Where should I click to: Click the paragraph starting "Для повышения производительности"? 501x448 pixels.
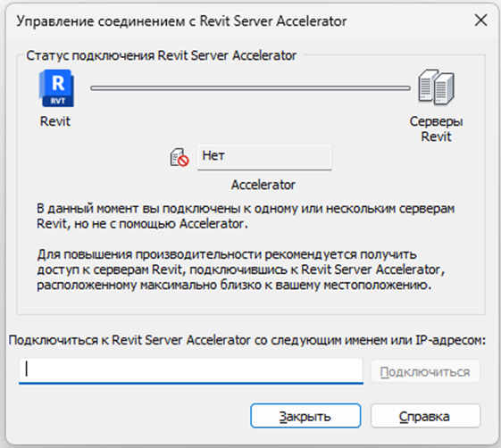tap(241, 270)
